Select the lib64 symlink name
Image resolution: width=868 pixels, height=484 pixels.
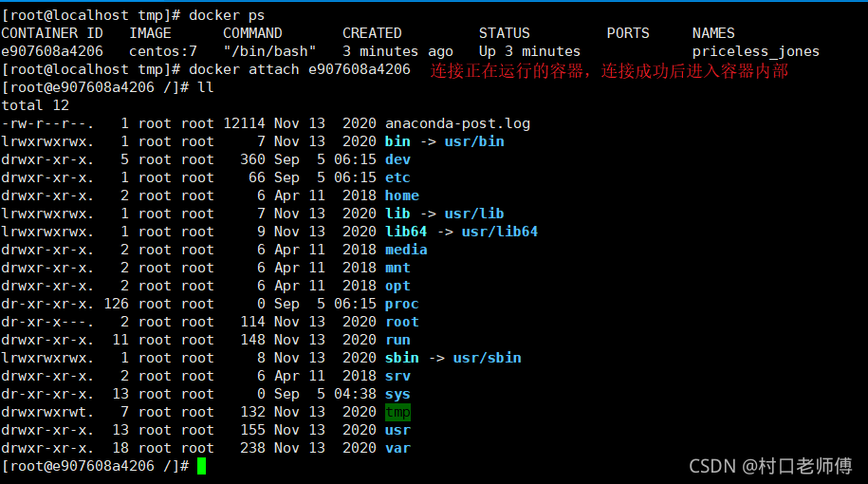[x=406, y=232]
